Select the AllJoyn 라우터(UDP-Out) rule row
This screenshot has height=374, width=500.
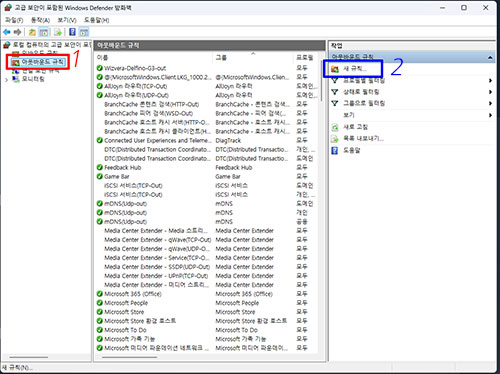(x=207, y=95)
